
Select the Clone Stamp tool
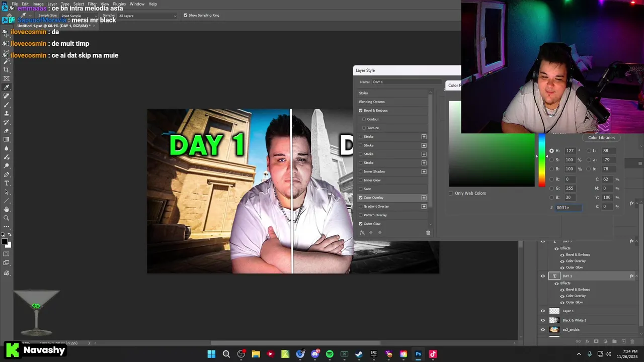tap(7, 114)
